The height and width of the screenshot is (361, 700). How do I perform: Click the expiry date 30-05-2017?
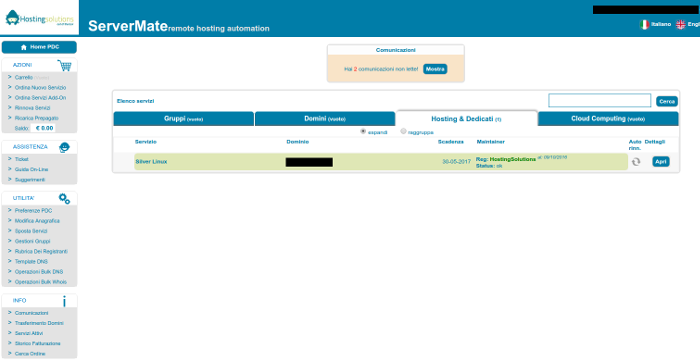[456, 162]
